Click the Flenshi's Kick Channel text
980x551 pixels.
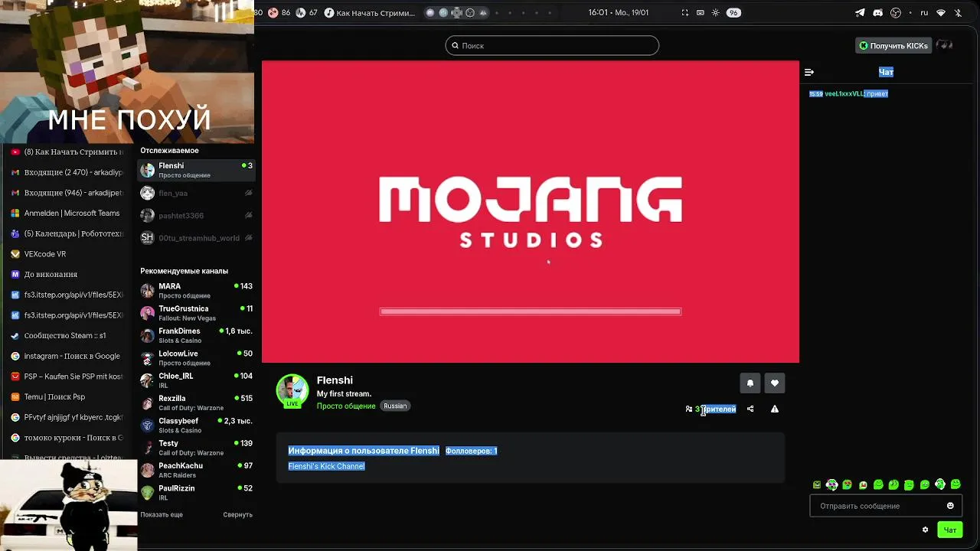point(326,466)
